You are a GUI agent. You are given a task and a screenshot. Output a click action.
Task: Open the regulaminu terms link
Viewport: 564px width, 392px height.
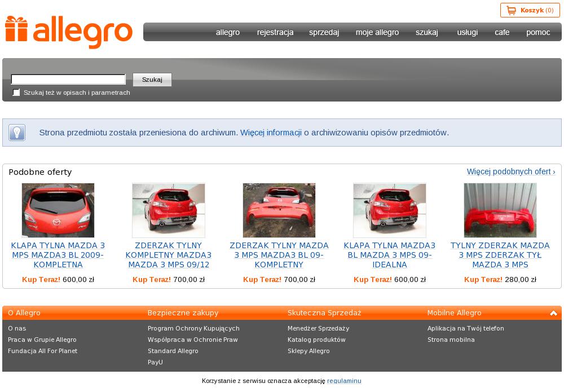(x=344, y=381)
